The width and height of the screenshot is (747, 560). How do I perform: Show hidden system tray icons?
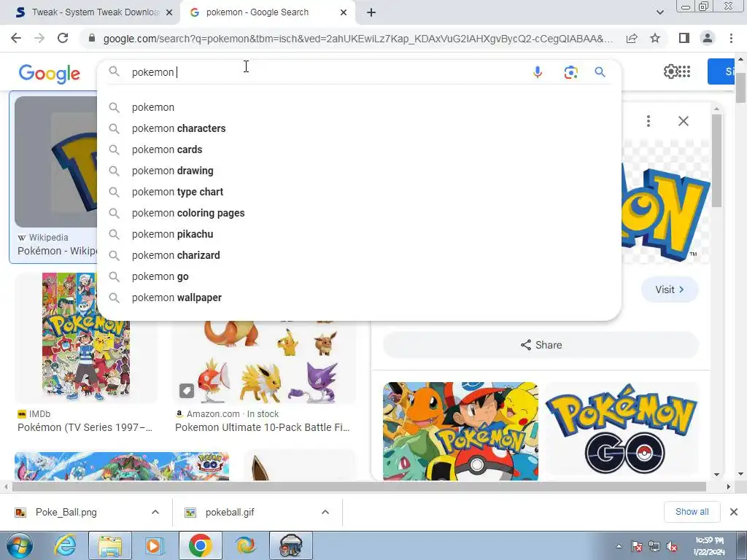coord(619,546)
